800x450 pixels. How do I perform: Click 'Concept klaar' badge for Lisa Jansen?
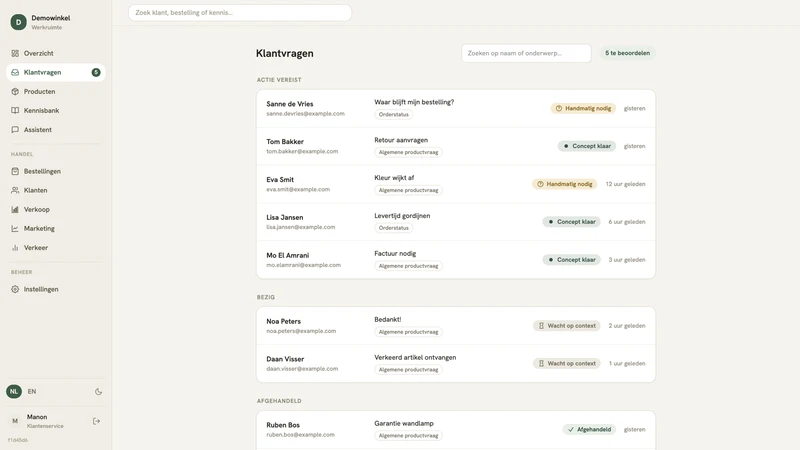(571, 222)
